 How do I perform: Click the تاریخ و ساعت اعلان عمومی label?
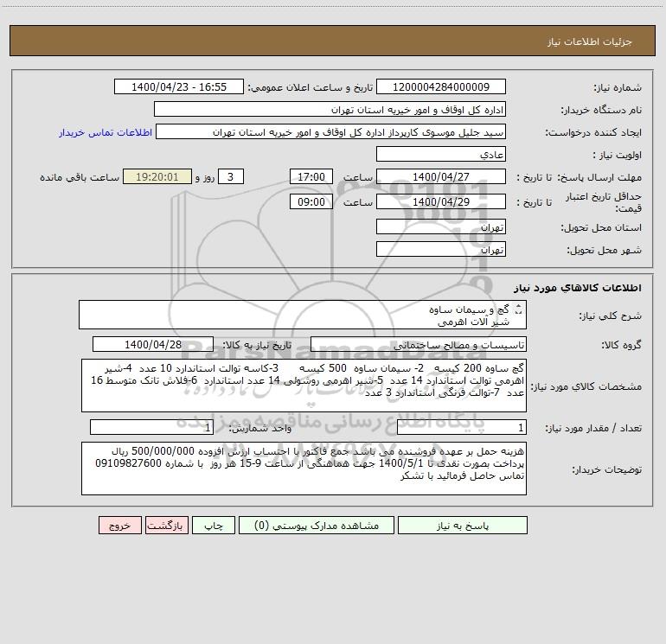(310, 87)
